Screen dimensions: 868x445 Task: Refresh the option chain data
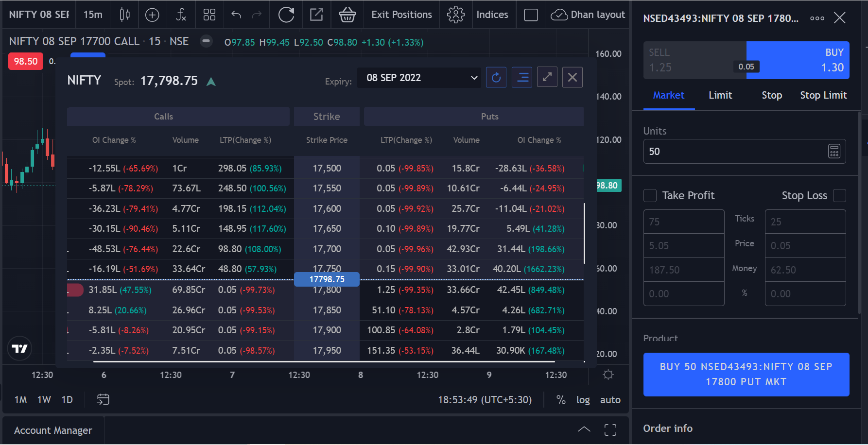[496, 77]
